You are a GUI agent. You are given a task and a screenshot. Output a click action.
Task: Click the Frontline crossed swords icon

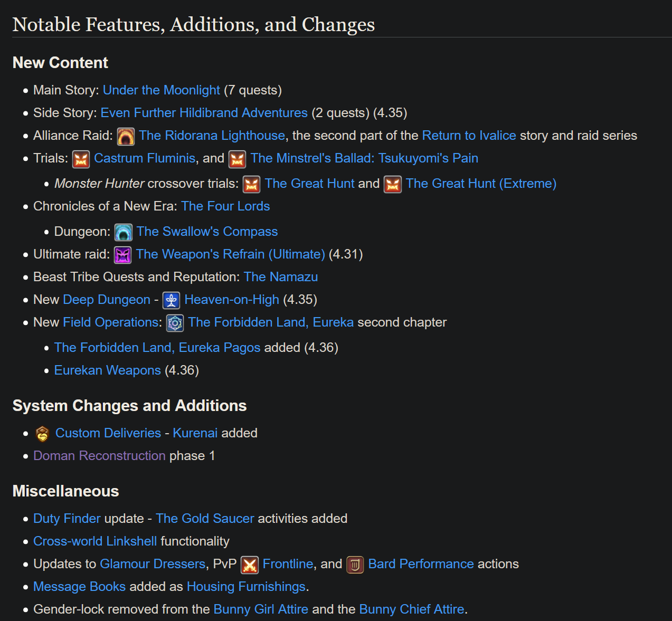point(250,565)
